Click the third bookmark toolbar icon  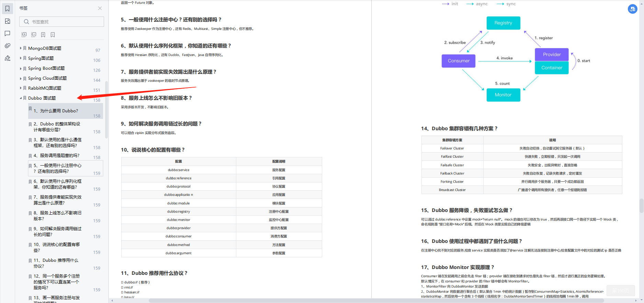pos(43,35)
